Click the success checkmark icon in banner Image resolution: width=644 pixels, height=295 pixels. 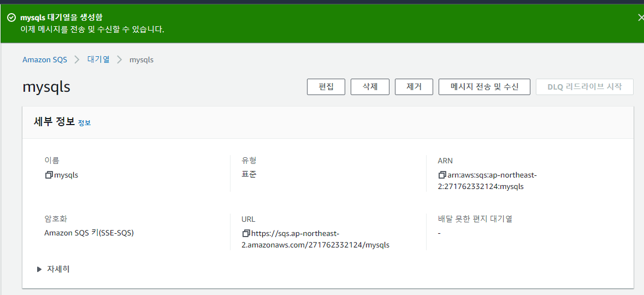[11, 17]
